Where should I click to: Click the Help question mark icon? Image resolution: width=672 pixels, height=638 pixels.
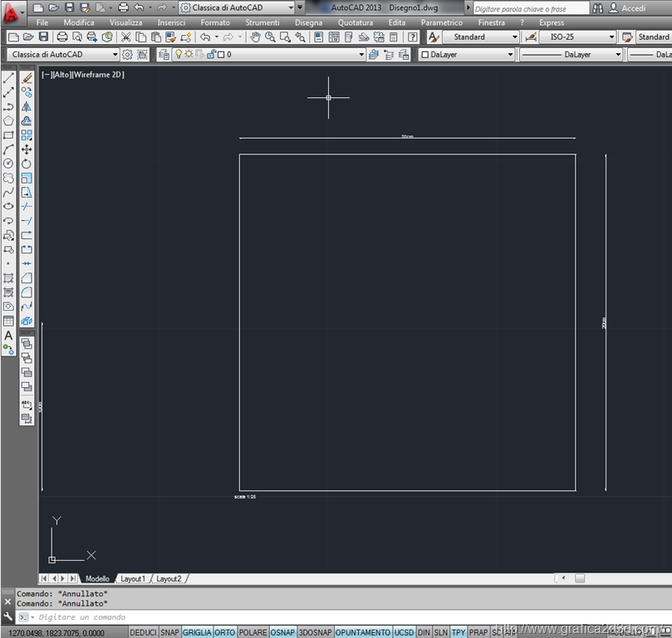[413, 37]
